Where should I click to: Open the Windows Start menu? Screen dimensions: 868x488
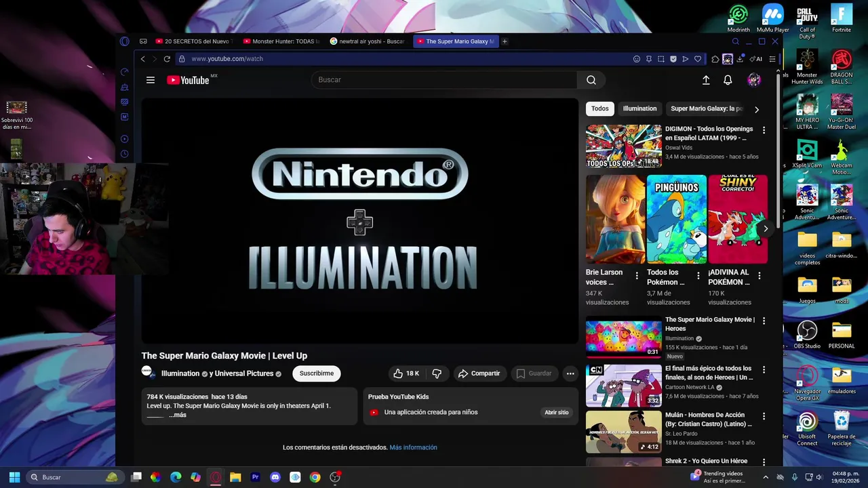tap(14, 477)
